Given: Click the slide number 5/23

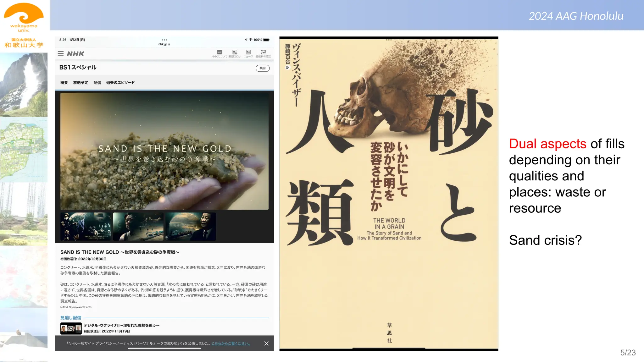Looking at the screenshot, I should click(628, 353).
